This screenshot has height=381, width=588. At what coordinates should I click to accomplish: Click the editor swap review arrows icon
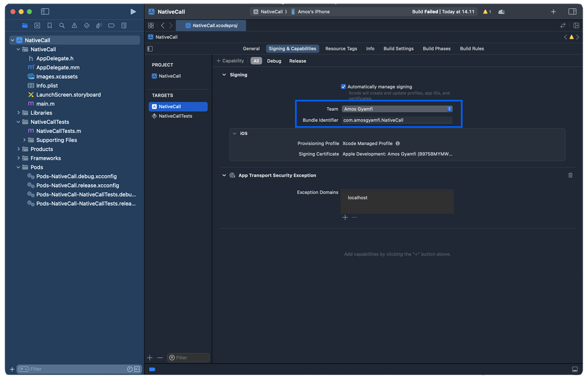563,26
